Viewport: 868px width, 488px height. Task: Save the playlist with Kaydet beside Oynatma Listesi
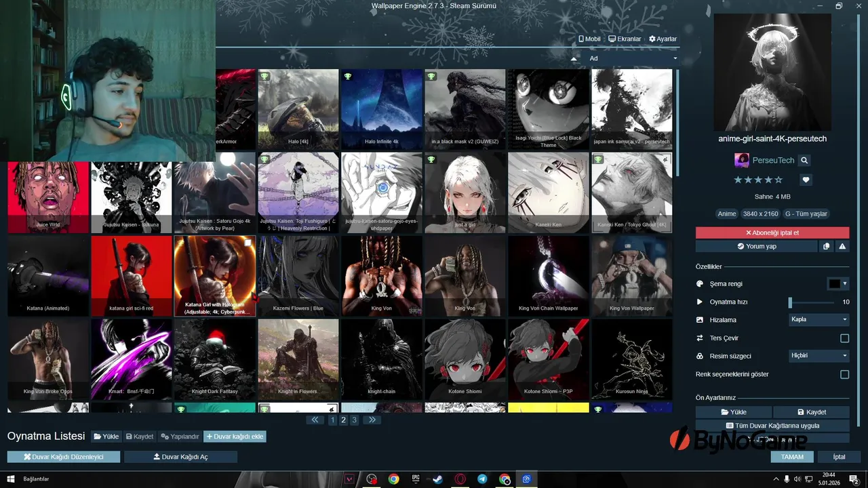click(140, 436)
